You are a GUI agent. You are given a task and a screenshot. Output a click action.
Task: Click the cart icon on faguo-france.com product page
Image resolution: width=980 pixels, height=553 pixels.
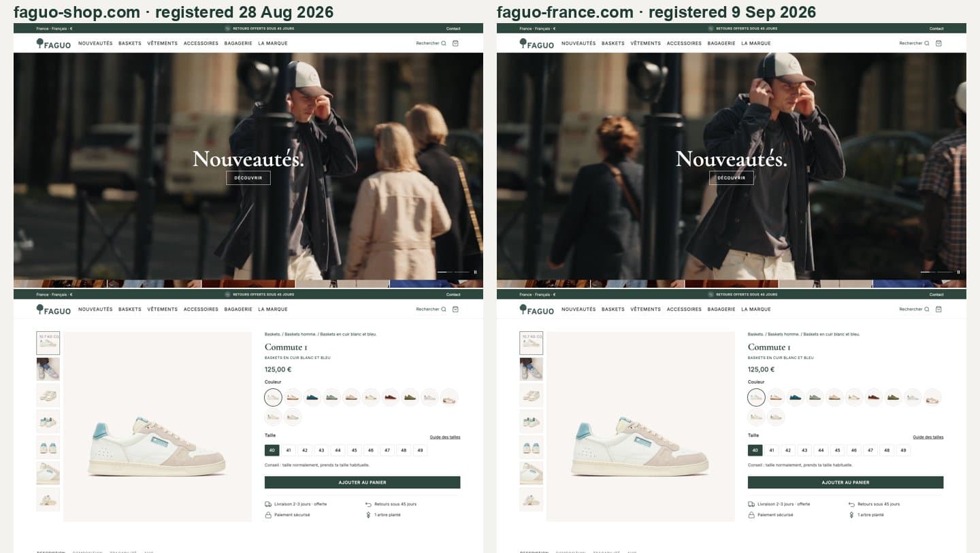[938, 309]
